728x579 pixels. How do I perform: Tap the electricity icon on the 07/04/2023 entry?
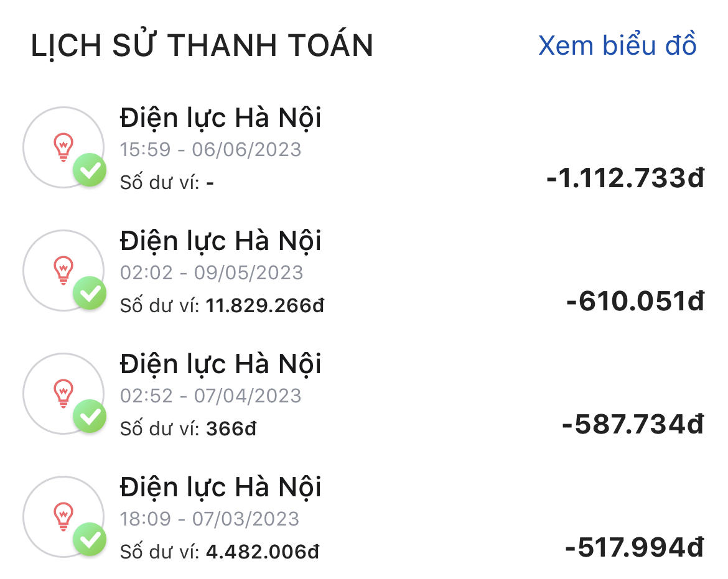click(x=63, y=391)
